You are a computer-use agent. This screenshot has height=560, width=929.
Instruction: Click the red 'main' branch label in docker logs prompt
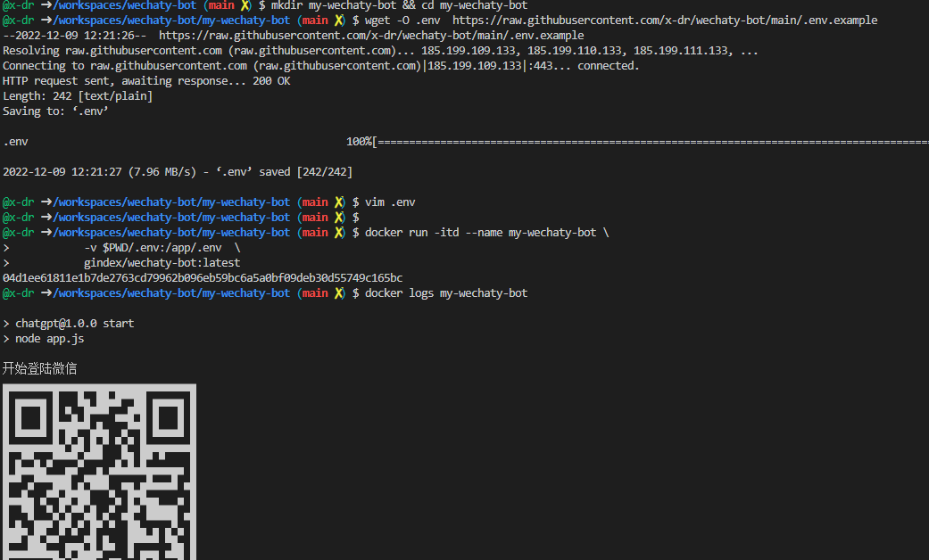tap(315, 293)
